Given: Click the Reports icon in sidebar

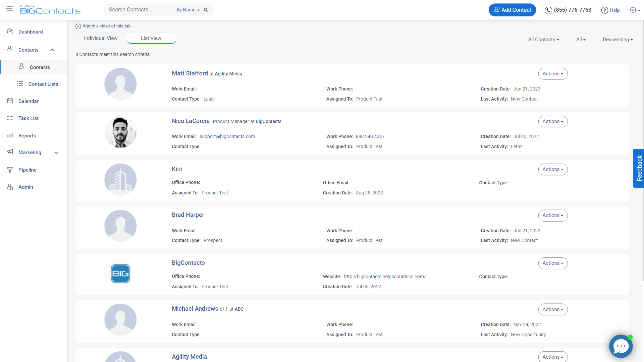Looking at the screenshot, I should tap(10, 135).
